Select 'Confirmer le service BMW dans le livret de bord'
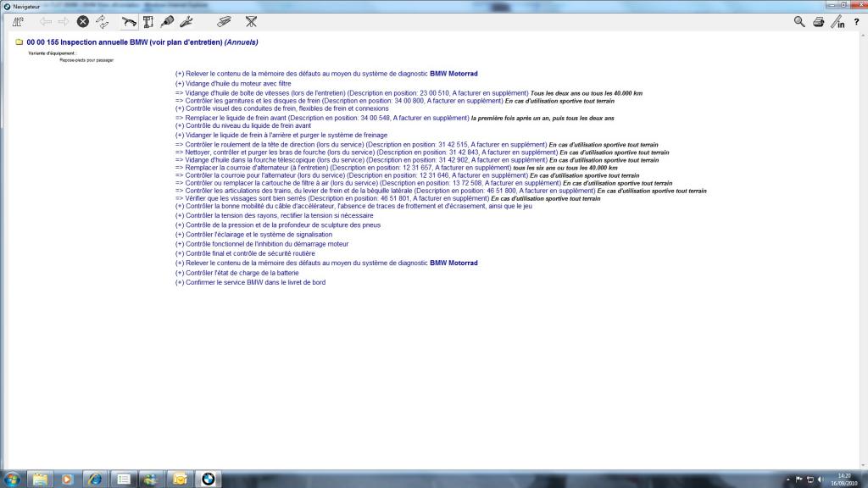 pyautogui.click(x=250, y=282)
